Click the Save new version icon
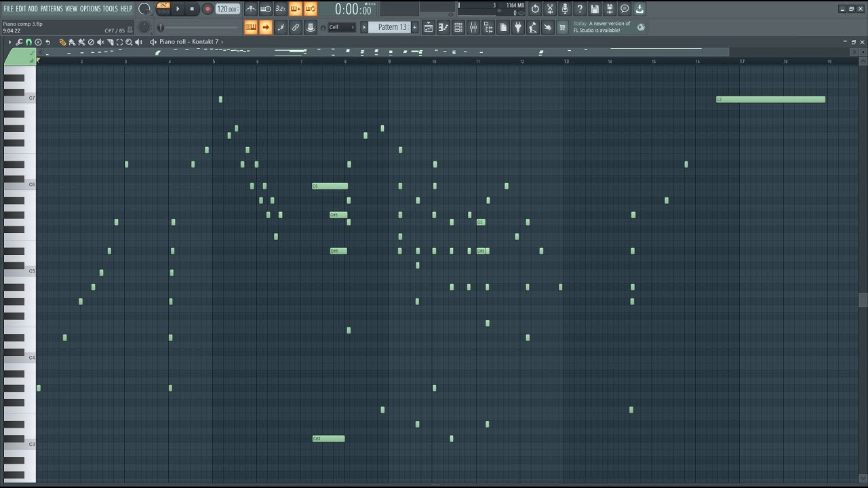The height and width of the screenshot is (488, 868). coord(610,9)
